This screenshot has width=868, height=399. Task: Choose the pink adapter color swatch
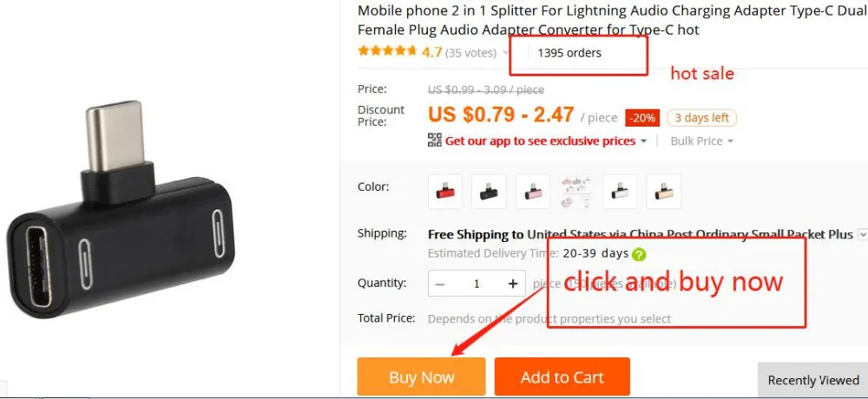533,192
